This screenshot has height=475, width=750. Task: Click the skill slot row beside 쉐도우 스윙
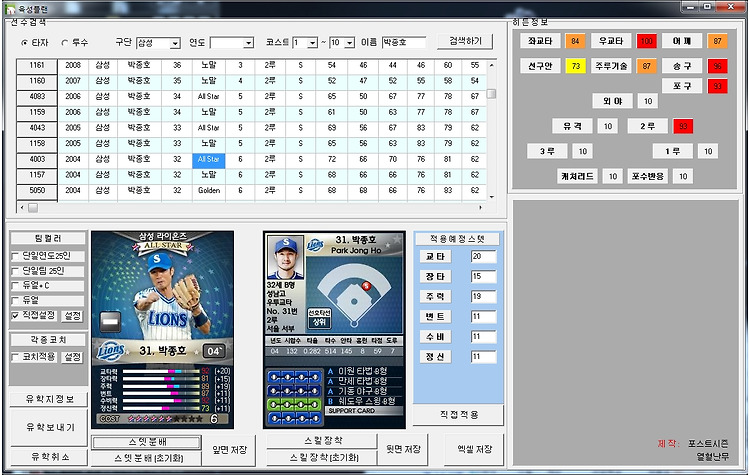click(295, 419)
